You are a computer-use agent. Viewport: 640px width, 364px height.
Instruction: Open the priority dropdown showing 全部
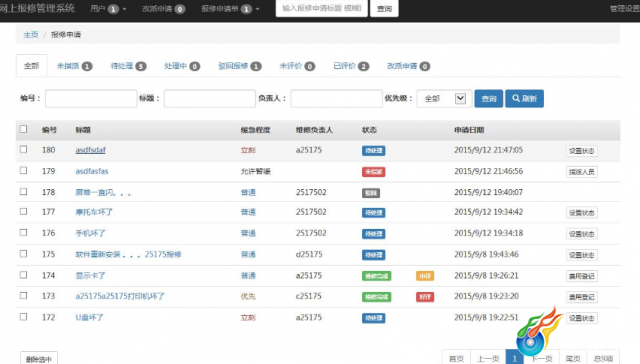tap(444, 98)
